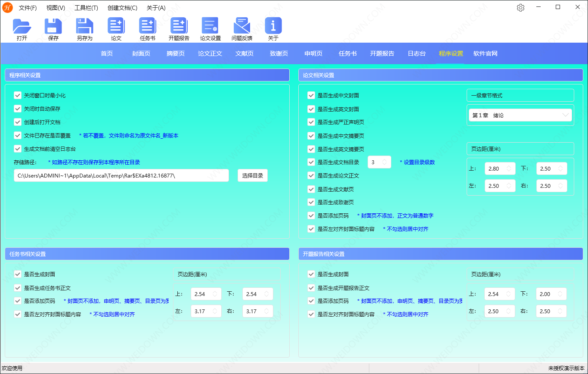Switch to the 致谢页 tab

[279, 53]
